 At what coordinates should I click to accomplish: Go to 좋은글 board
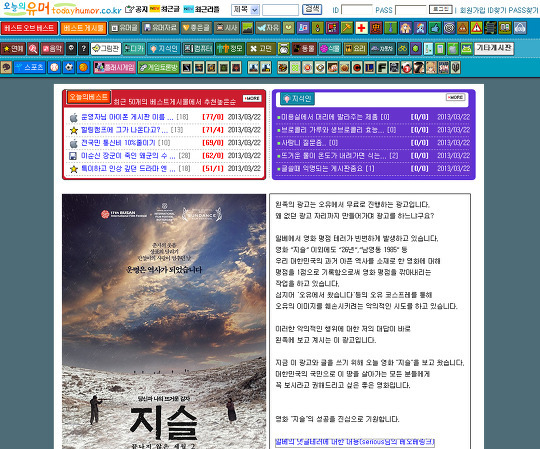point(196,28)
